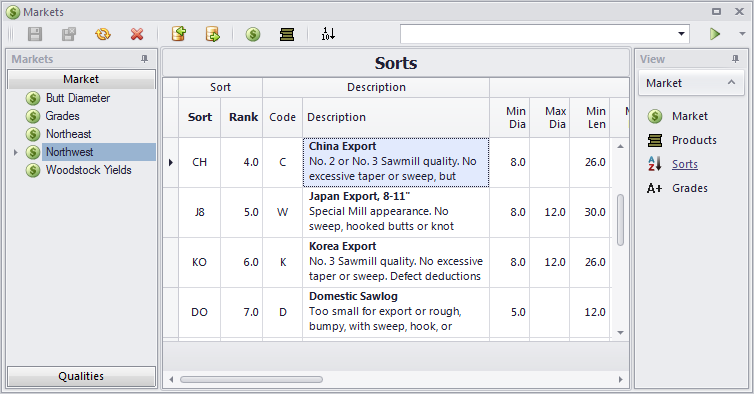The image size is (754, 394).
Task: Click the grid vertical scrollbar up arrow
Action: 620,146
